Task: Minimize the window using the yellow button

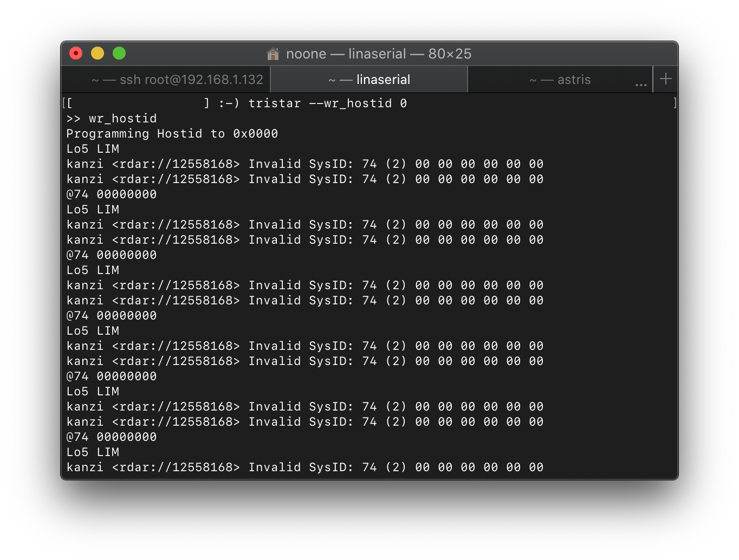Action: pos(98,53)
